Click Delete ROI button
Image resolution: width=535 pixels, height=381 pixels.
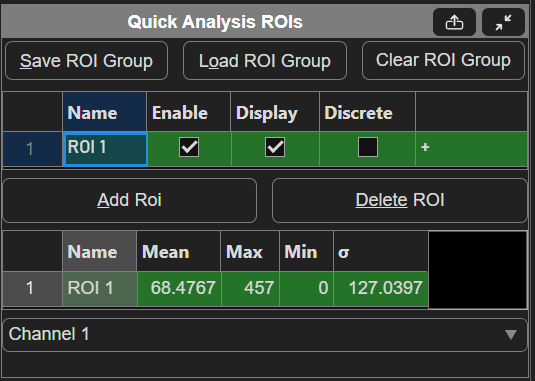[x=400, y=200]
